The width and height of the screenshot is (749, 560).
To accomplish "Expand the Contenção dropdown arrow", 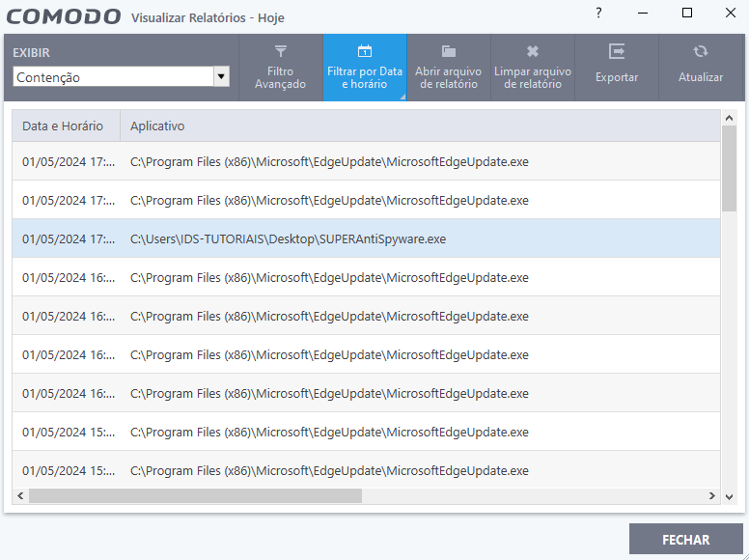I will tap(221, 77).
